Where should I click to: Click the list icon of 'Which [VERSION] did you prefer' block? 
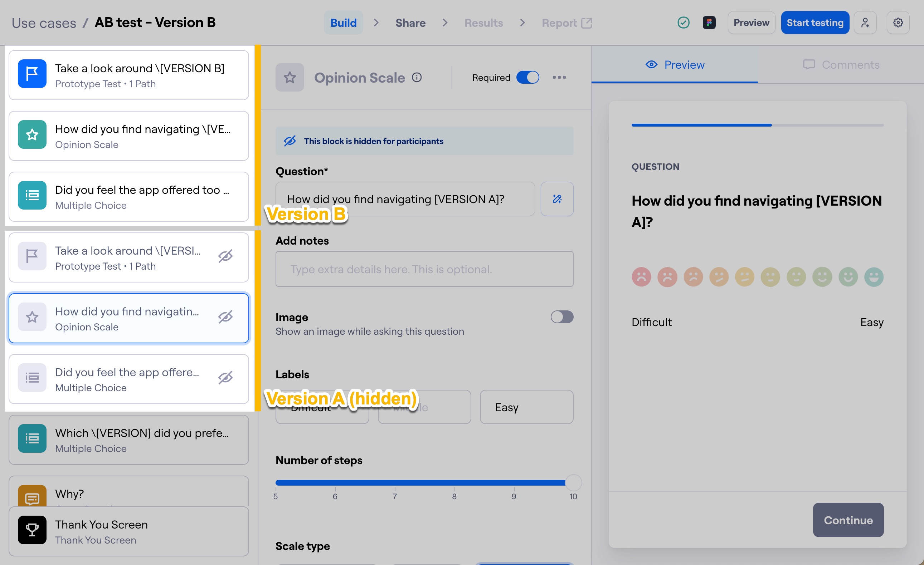pyautogui.click(x=32, y=438)
